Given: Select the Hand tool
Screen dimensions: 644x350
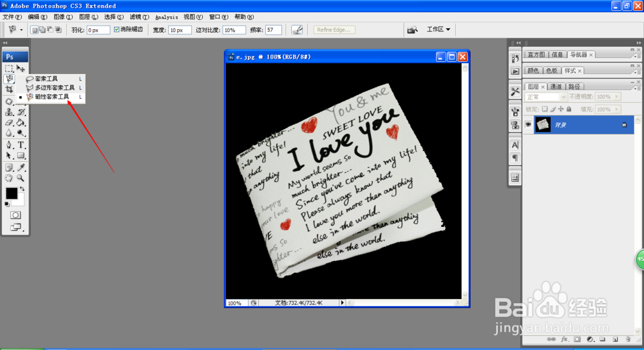Looking at the screenshot, I should point(8,178).
